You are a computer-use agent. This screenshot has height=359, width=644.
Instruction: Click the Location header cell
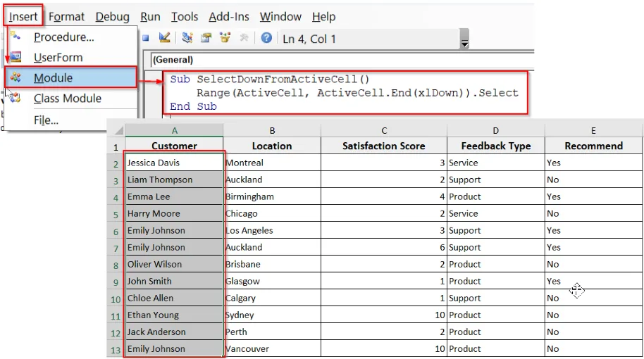[x=272, y=146]
